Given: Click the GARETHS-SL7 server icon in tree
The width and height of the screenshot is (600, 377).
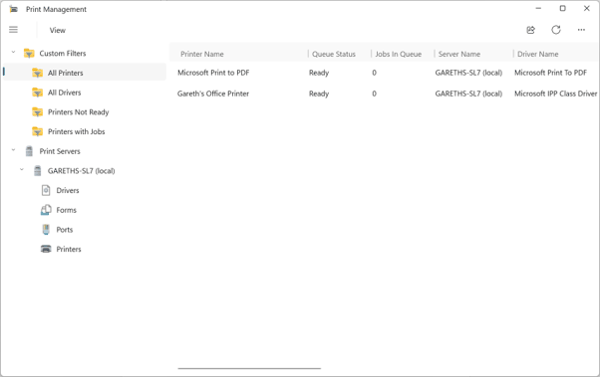Looking at the screenshot, I should [x=38, y=171].
